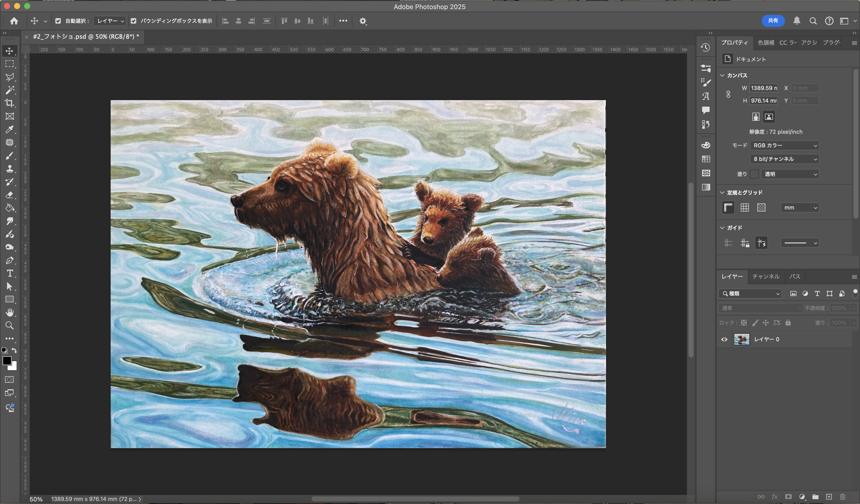This screenshot has height=504, width=860.
Task: Select the Eyedropper tool
Action: pyautogui.click(x=10, y=129)
